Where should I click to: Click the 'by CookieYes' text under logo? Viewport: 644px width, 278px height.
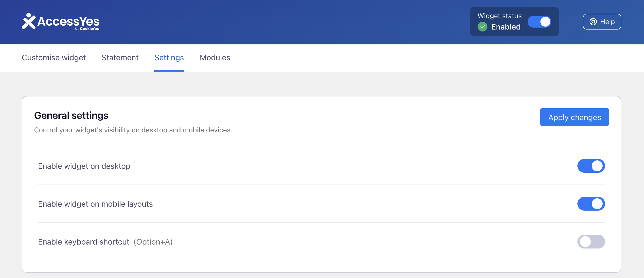pos(87,29)
